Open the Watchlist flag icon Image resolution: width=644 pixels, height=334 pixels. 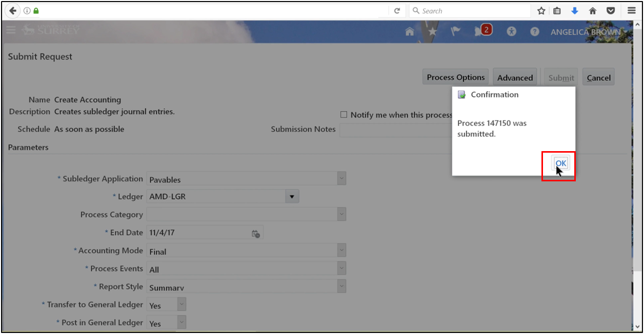tap(455, 31)
